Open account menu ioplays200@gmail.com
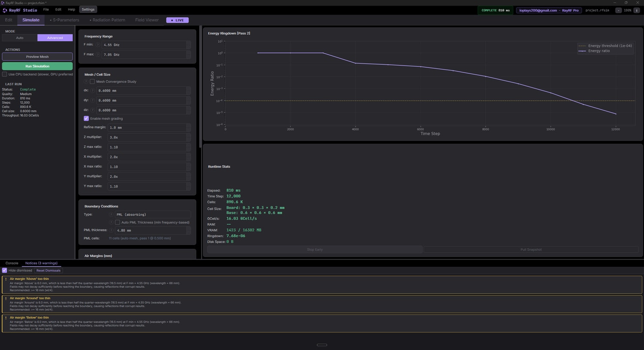 coord(549,10)
